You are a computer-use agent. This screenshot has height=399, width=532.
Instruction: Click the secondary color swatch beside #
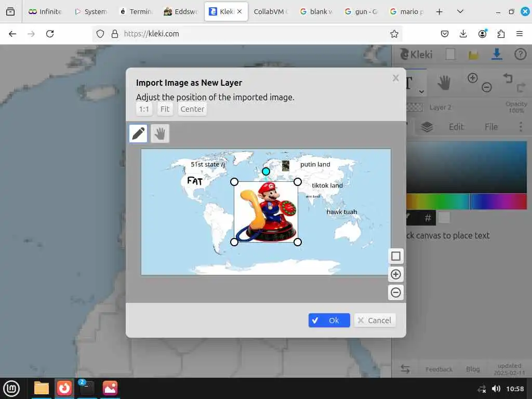[444, 218]
